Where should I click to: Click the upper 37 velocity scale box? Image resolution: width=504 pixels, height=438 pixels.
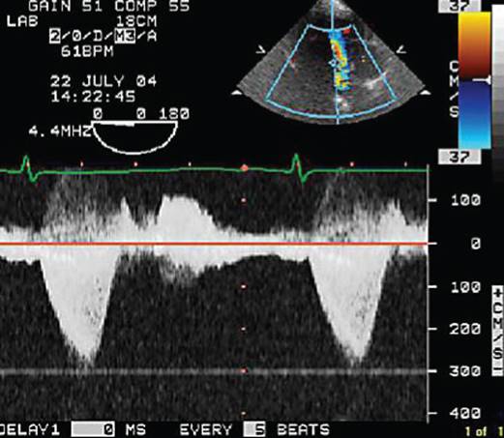pos(460,6)
